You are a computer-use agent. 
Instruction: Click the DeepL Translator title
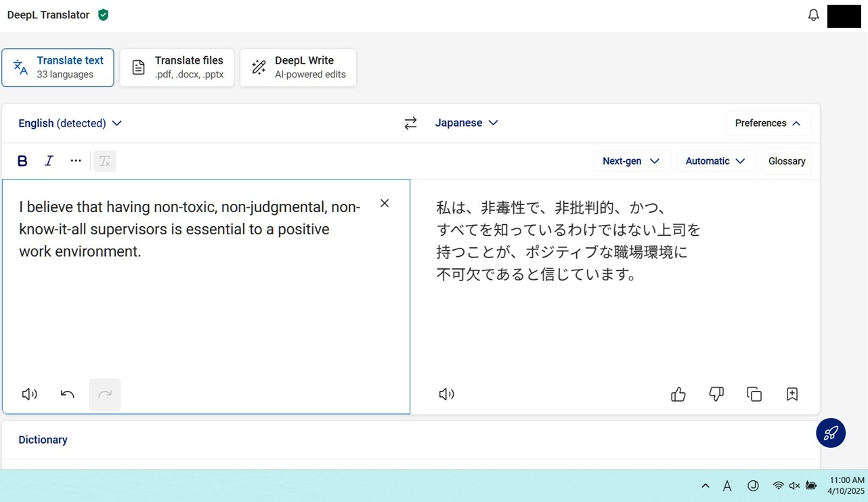click(x=48, y=15)
